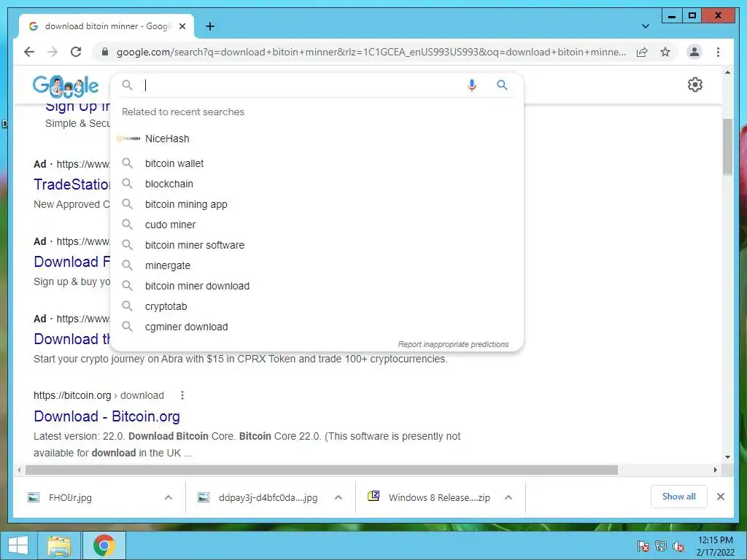Click the Chrome back arrow
747x560 pixels.
click(x=29, y=52)
